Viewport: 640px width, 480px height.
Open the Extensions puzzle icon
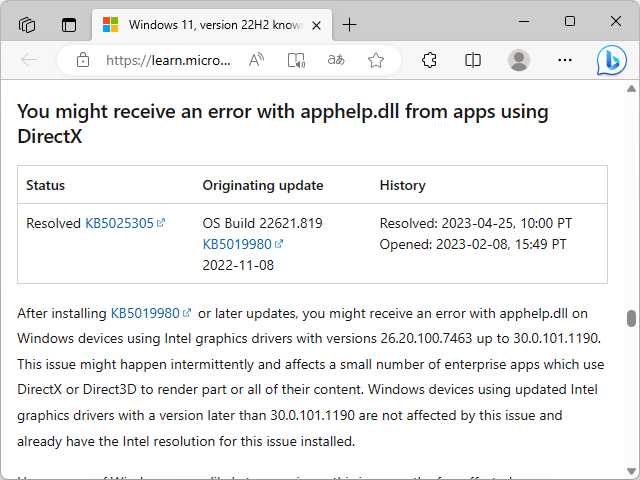[x=429, y=60]
